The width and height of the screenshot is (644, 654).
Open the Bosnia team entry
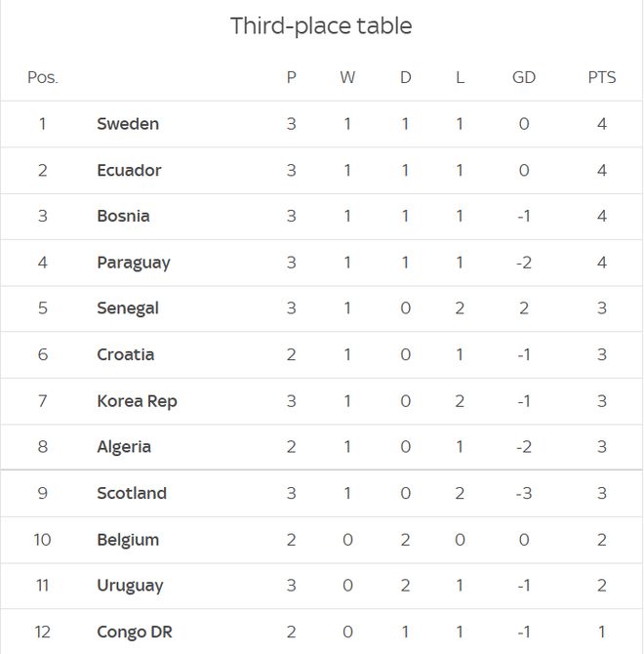tap(123, 216)
